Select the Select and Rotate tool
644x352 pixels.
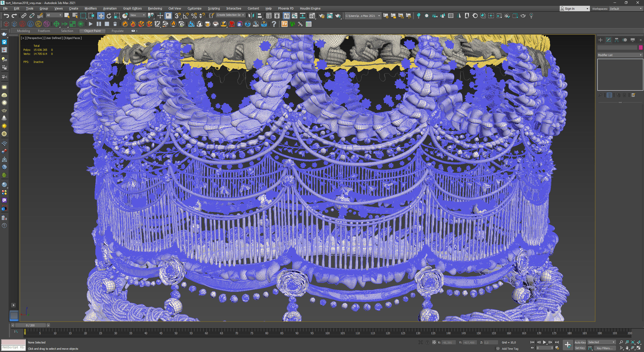(109, 16)
